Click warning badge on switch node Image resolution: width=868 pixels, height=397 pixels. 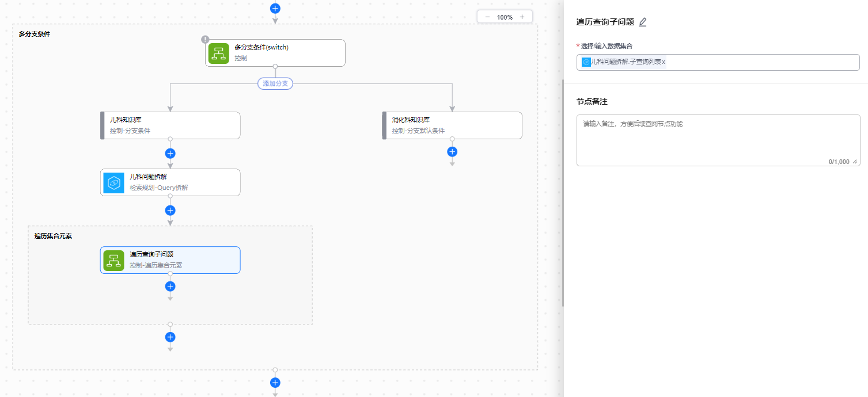point(205,39)
